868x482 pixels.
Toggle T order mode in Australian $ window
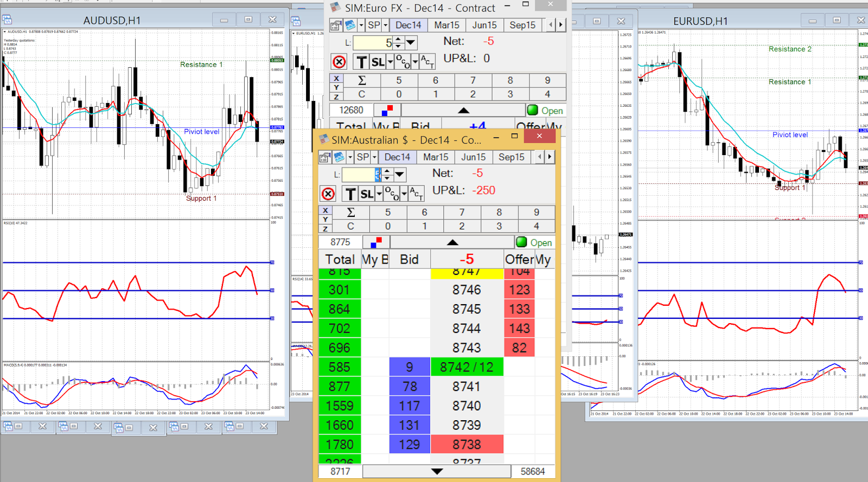(x=350, y=194)
